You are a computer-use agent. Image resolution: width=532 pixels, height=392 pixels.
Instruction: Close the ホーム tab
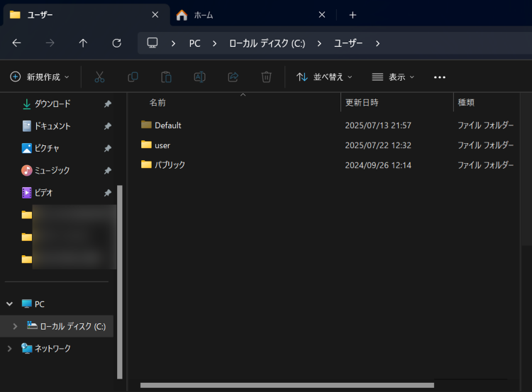point(322,15)
